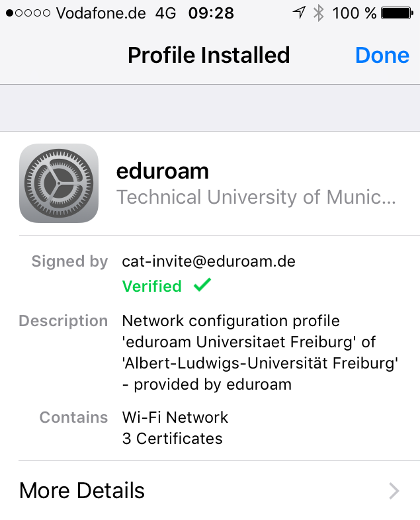Tap the status bar clock showing 09:28
The width and height of the screenshot is (420, 520).
(x=210, y=13)
